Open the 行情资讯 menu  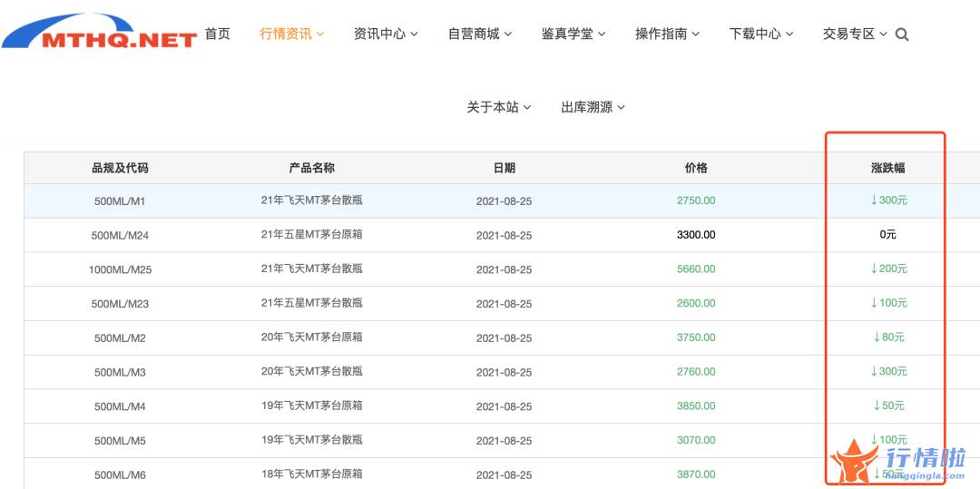[x=292, y=34]
